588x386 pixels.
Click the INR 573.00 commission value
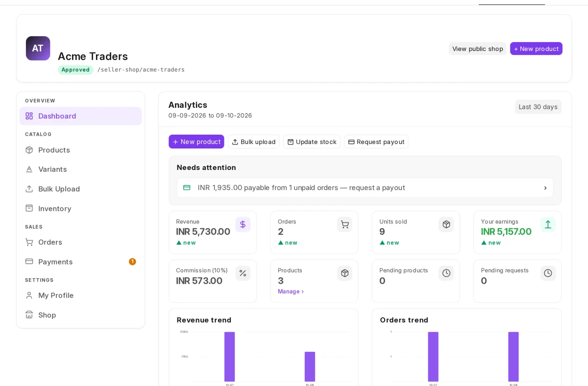coord(199,281)
